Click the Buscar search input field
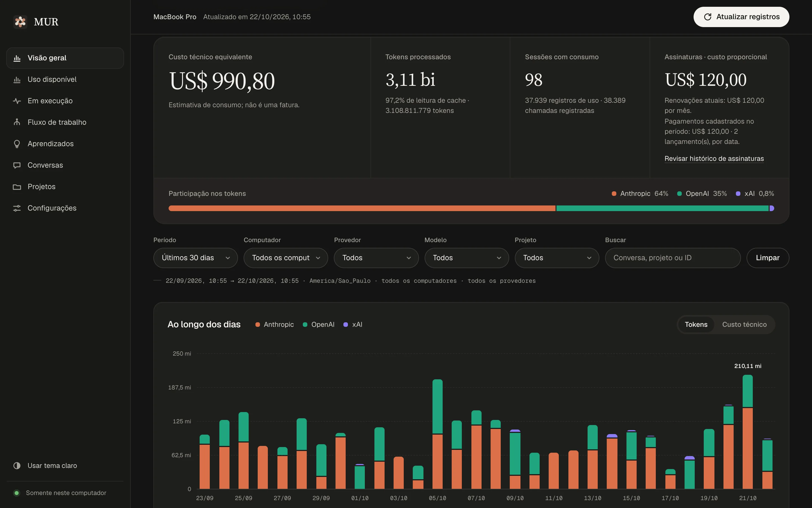 click(x=672, y=258)
